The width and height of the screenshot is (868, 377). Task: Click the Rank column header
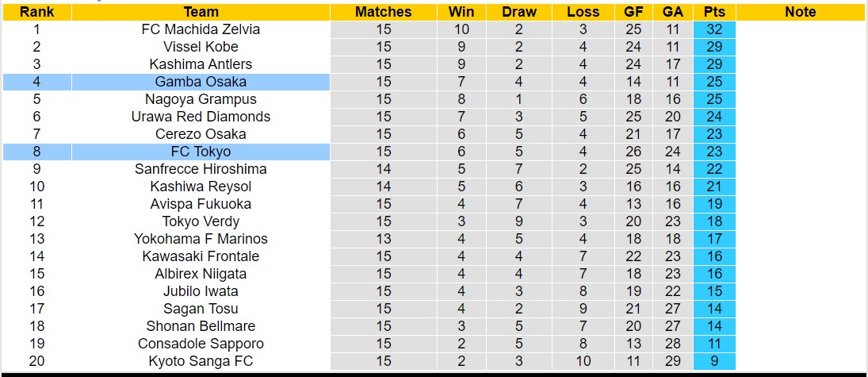point(36,12)
